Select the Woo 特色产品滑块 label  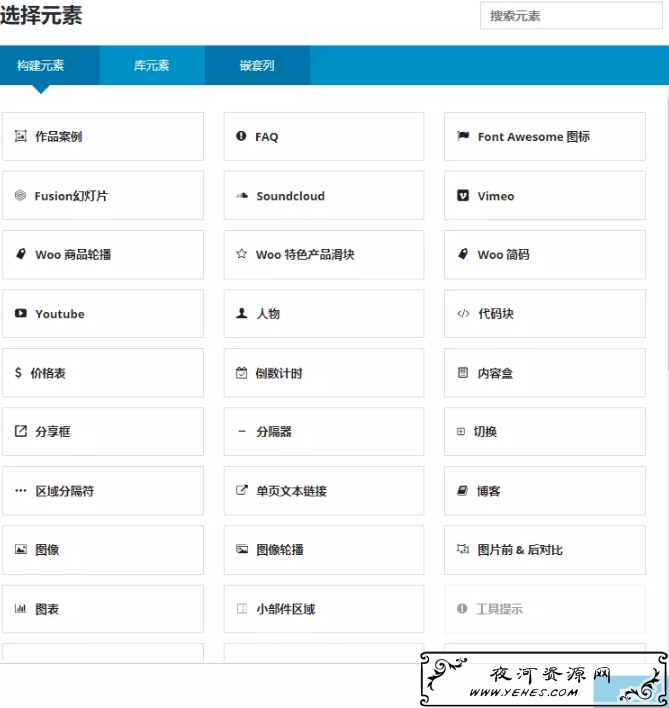(305, 255)
